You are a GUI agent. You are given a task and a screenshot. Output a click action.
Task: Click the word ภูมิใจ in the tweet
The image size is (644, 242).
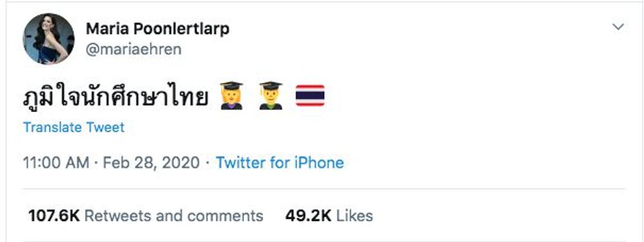(53, 98)
